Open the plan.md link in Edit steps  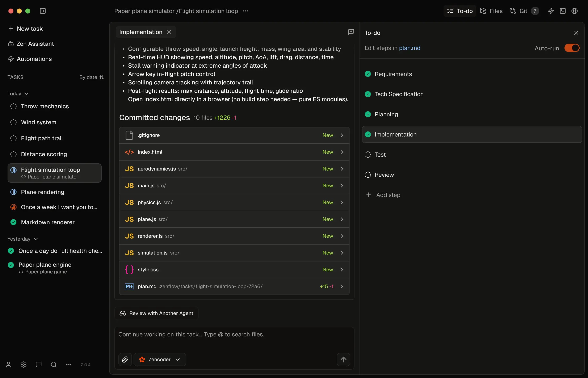tap(409, 48)
